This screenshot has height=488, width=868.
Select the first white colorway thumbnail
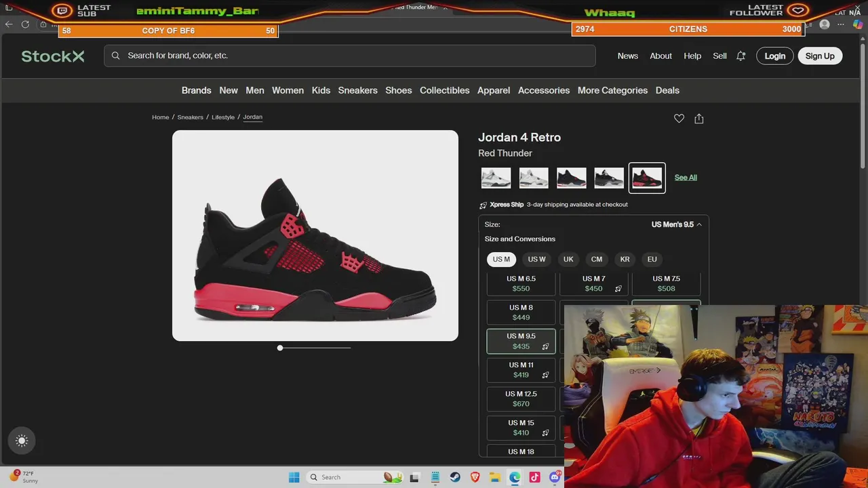(x=496, y=178)
